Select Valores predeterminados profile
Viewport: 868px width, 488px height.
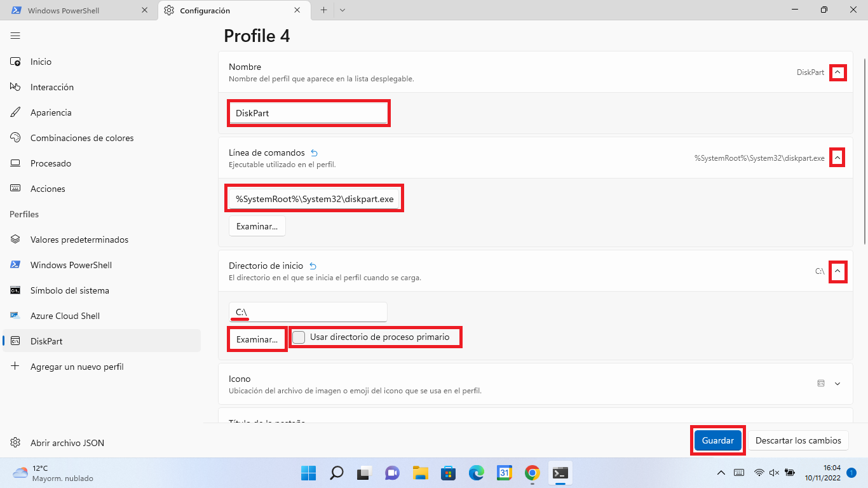coord(102,240)
